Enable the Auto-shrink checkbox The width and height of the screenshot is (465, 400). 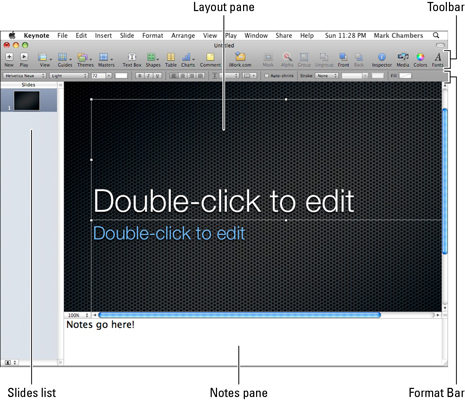(266, 76)
